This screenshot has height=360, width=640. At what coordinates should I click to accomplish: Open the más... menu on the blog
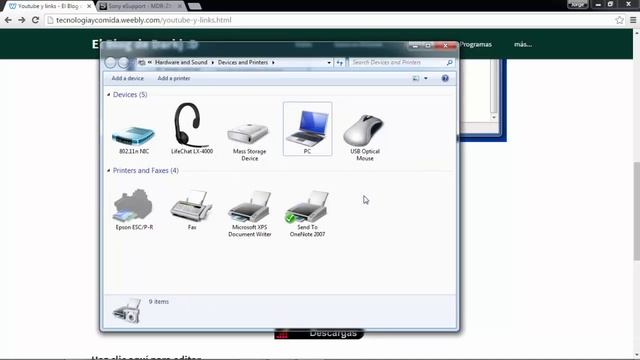coord(523,44)
